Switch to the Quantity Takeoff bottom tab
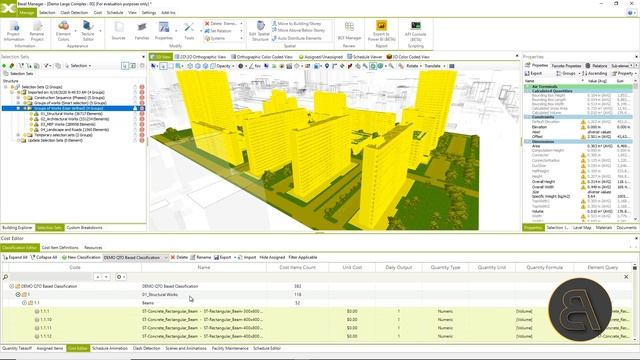The image size is (640, 360). [x=17, y=349]
